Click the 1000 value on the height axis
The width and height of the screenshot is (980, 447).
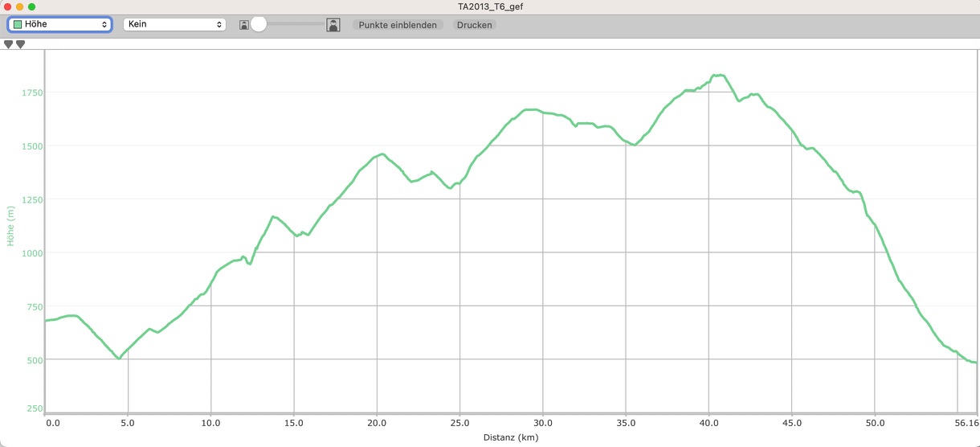click(31, 252)
